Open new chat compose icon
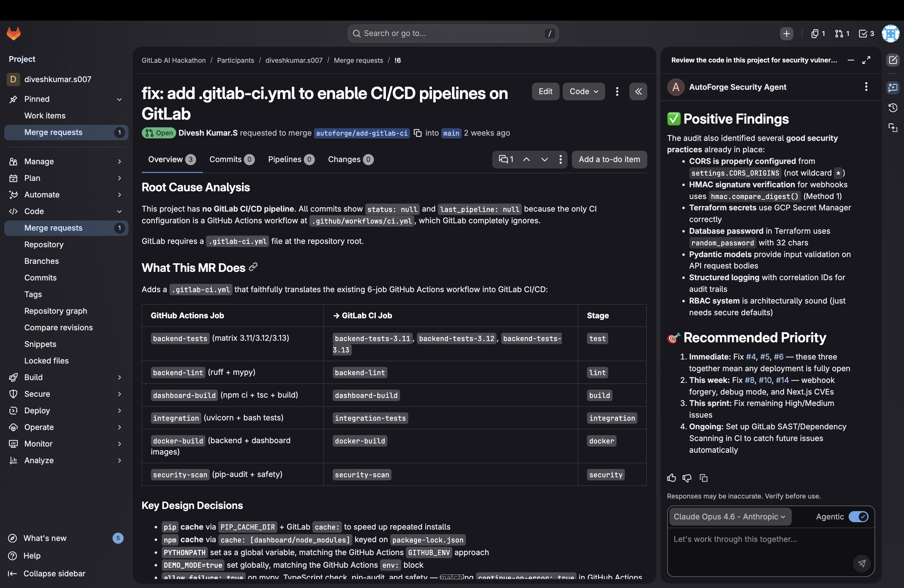The width and height of the screenshot is (904, 588). pos(893,60)
